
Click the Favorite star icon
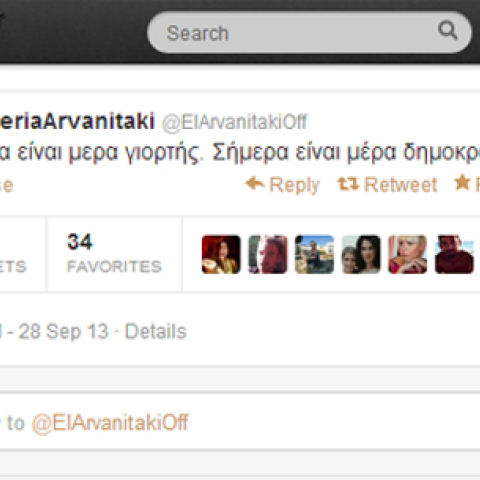click(462, 183)
